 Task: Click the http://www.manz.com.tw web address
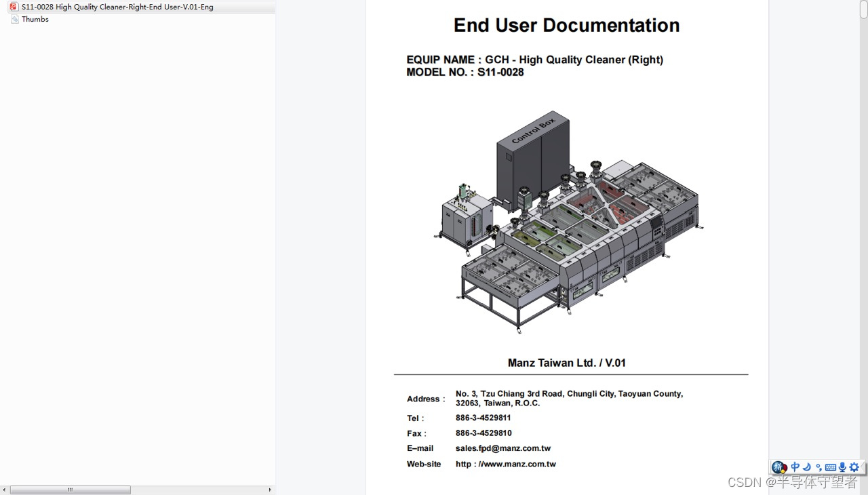pyautogui.click(x=505, y=464)
